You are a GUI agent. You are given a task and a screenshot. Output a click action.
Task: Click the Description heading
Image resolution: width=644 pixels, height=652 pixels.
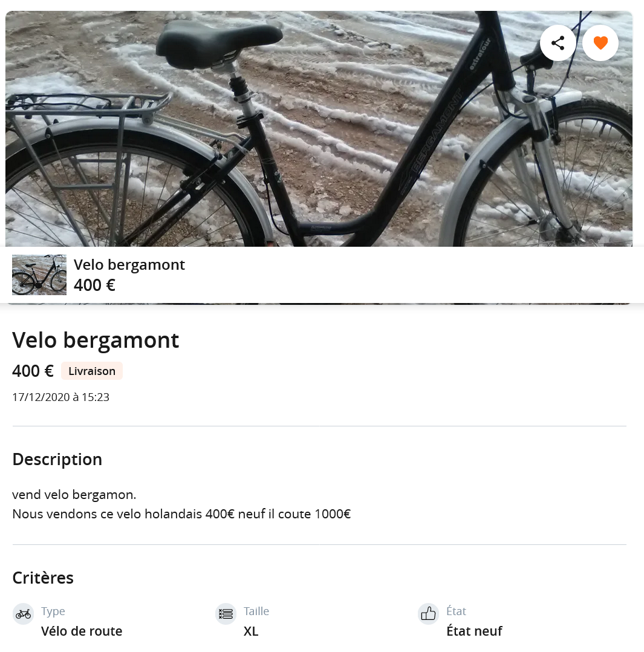click(x=57, y=460)
